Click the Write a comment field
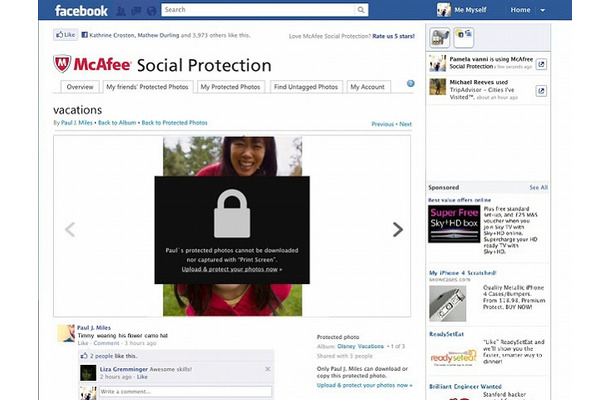The width and height of the screenshot is (610, 400). click(185, 392)
